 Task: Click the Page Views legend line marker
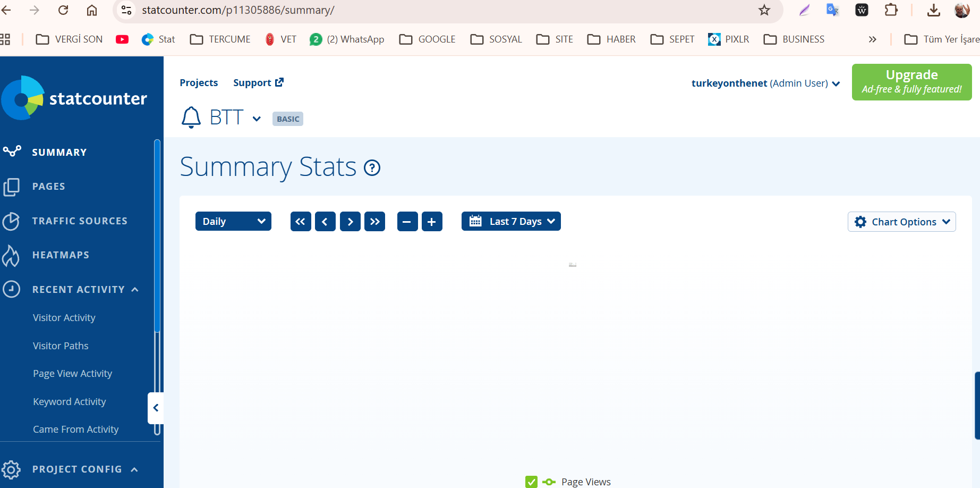point(549,482)
